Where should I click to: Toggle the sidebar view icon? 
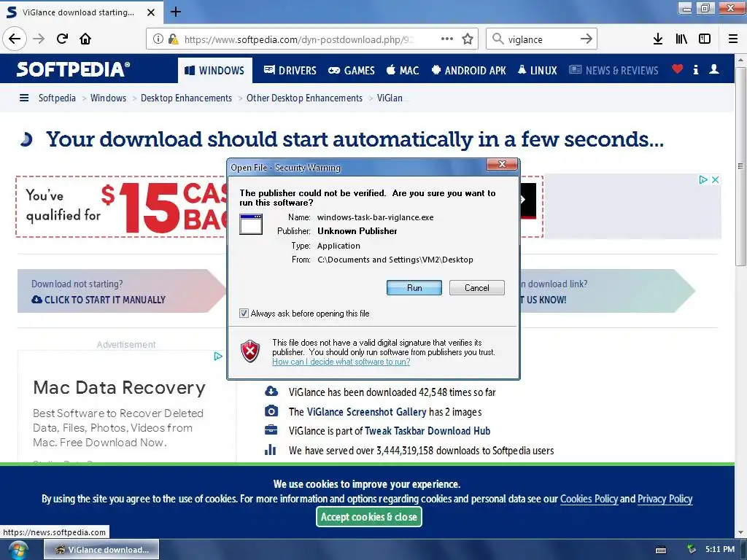point(705,39)
